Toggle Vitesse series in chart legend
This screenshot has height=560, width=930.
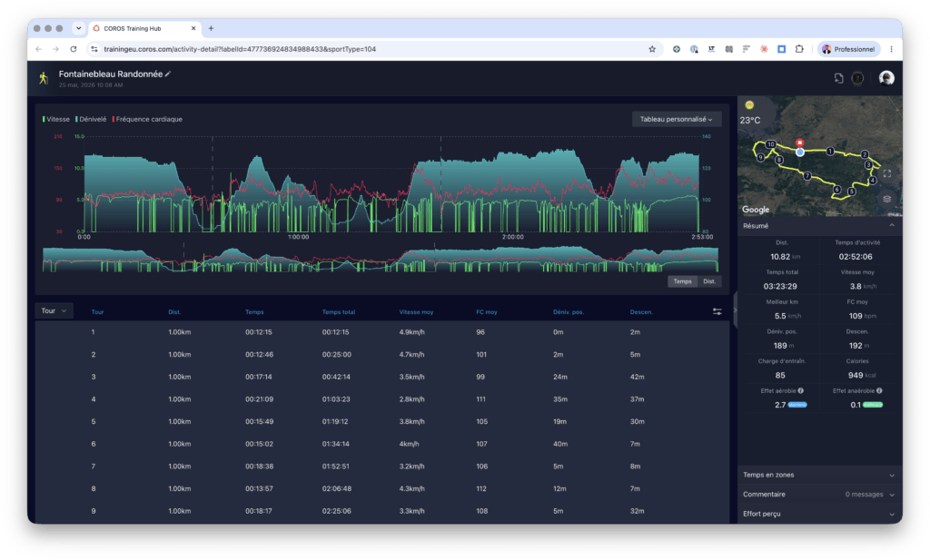(x=55, y=119)
